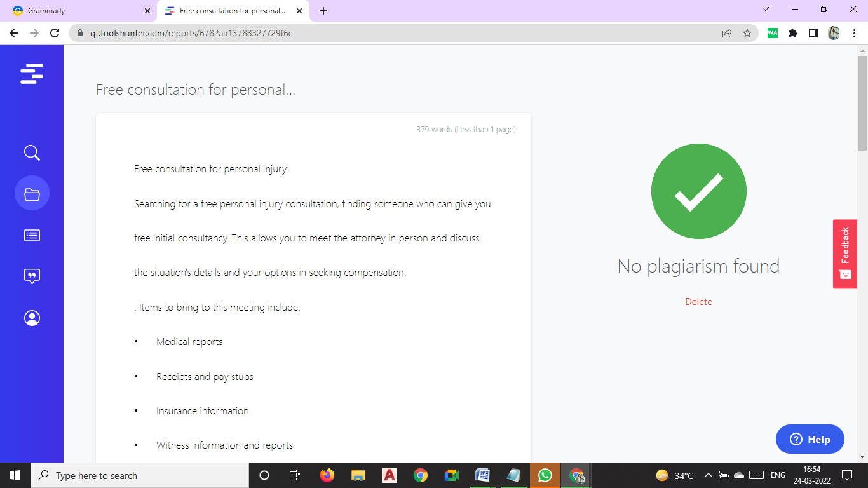This screenshot has height=488, width=868.
Task: Open Cortana circle icon on the taskbar
Action: [x=264, y=475]
